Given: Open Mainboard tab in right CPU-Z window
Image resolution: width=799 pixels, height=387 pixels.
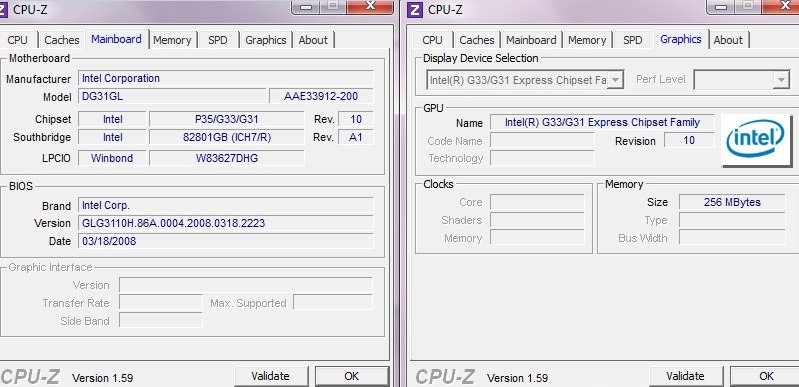Looking at the screenshot, I should [x=531, y=40].
